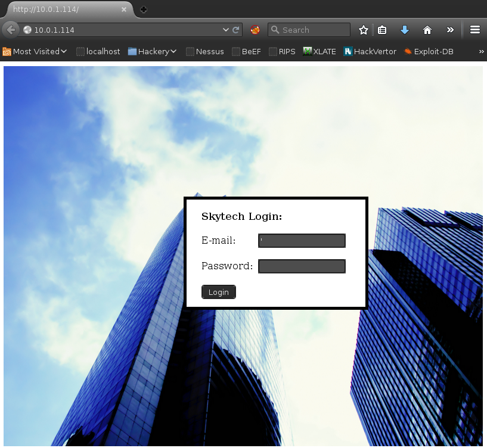The image size is (487, 448).
Task: Open the Nessus bookmark
Action: click(204, 51)
